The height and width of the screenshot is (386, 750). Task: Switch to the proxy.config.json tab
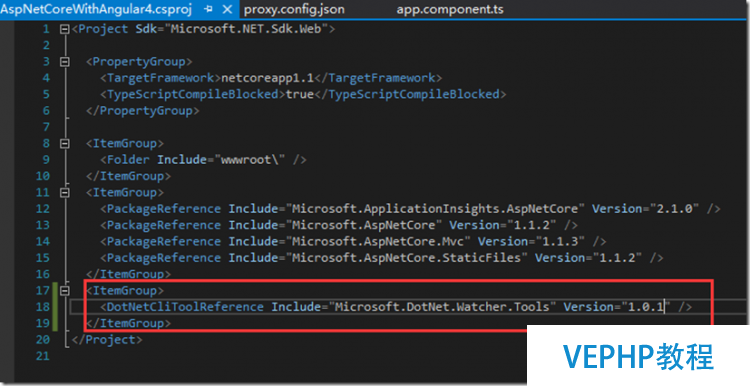(x=294, y=10)
